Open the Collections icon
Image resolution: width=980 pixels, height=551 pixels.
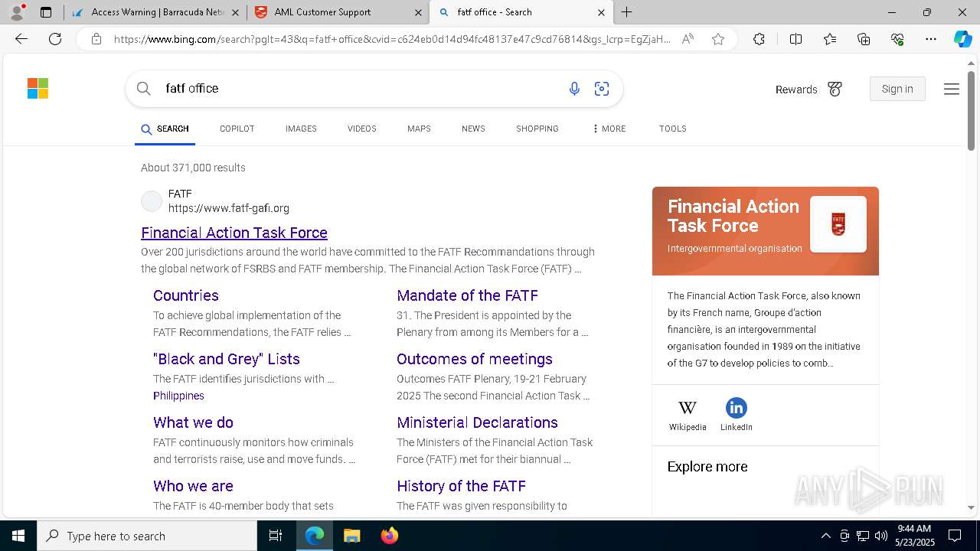(864, 39)
